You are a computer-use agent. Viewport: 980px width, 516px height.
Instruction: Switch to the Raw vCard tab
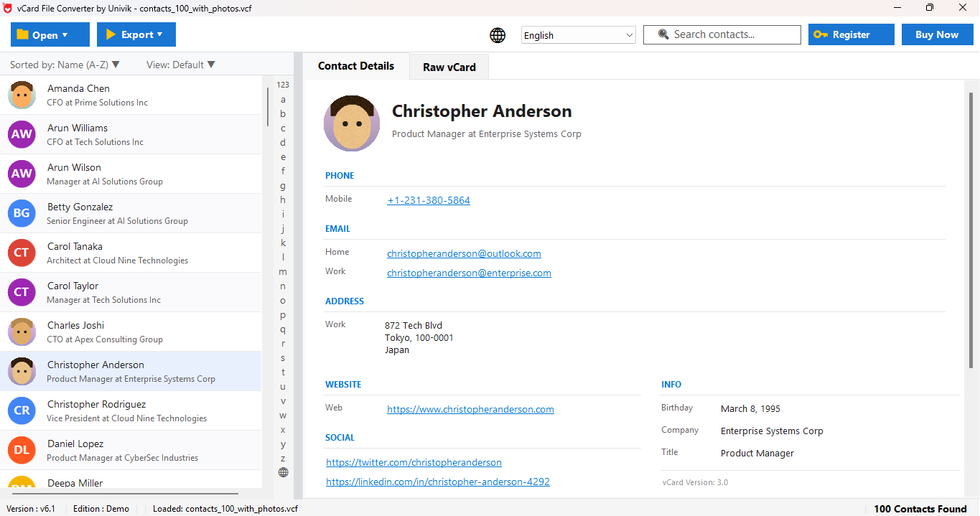449,67
